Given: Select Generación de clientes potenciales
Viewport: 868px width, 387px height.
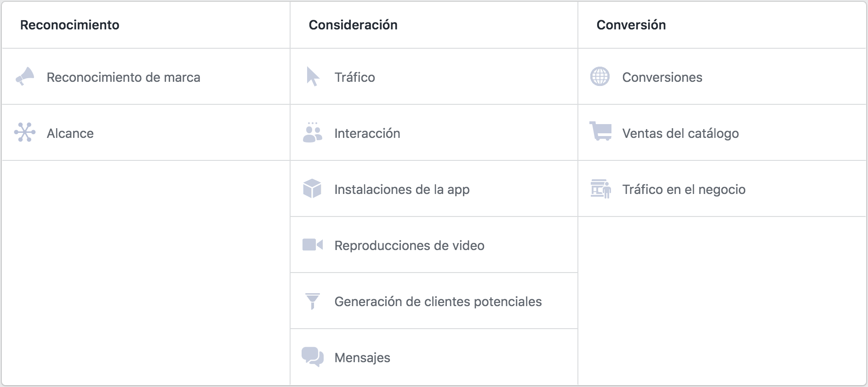Looking at the screenshot, I should point(438,302).
